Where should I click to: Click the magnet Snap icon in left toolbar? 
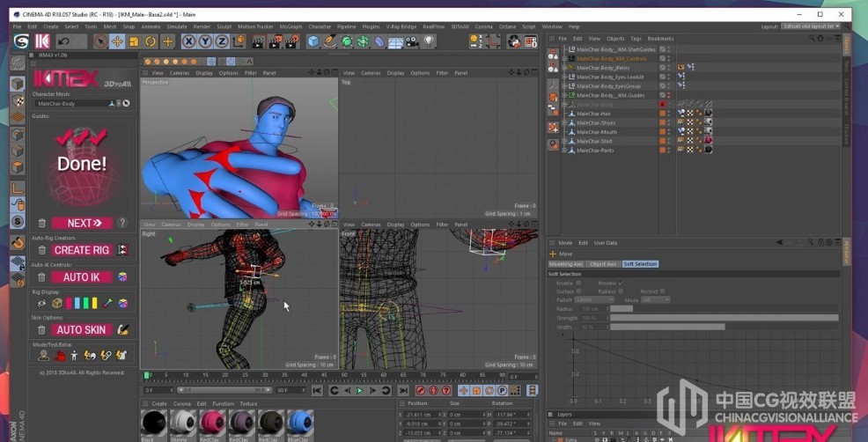click(x=18, y=243)
